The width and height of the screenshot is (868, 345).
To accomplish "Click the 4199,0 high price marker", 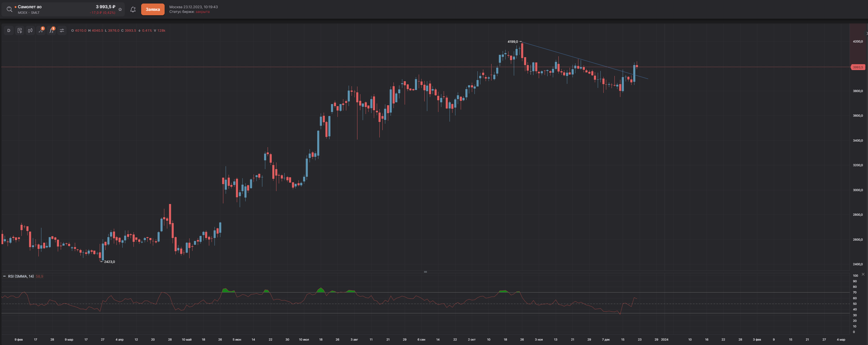I will (513, 42).
